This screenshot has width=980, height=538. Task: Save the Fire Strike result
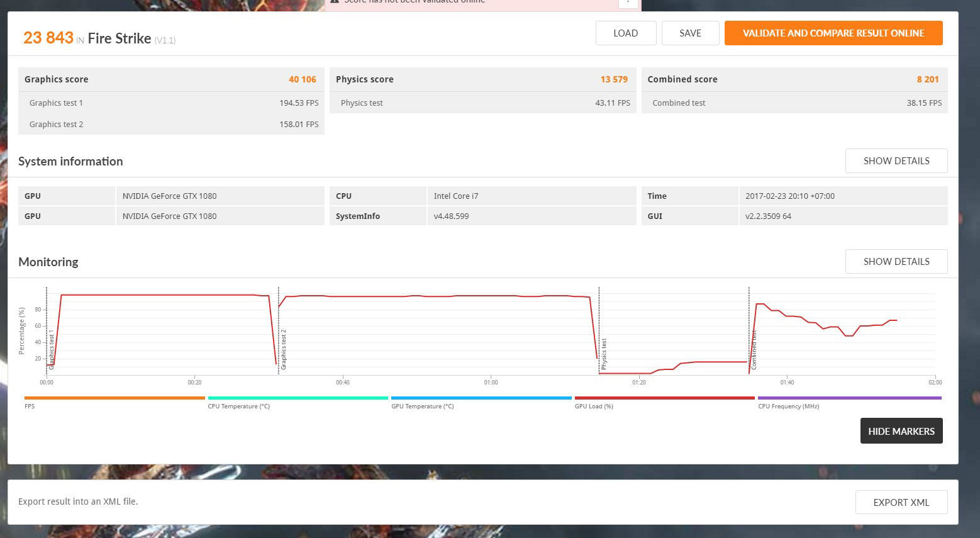click(690, 33)
